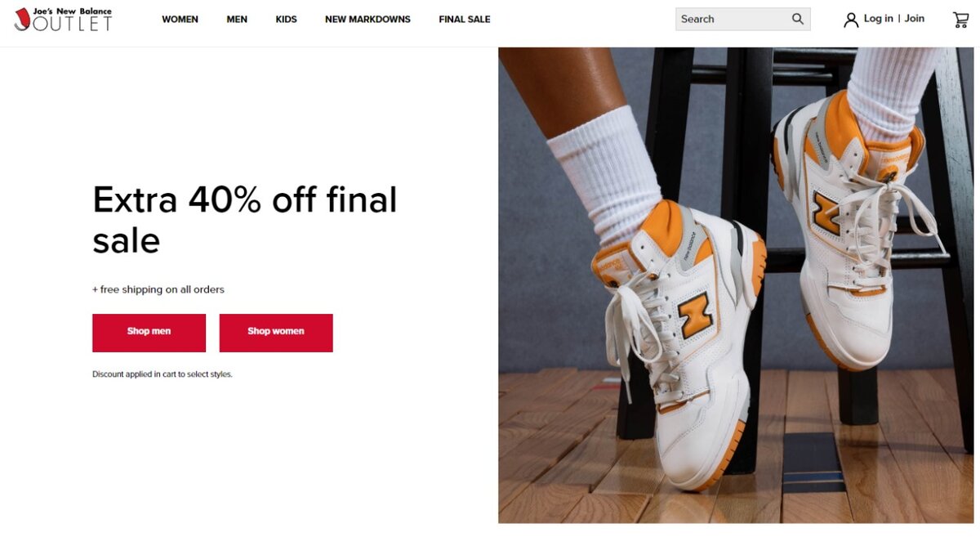Go to the NEW MARKDOWNS section
980x546 pixels.
(367, 20)
